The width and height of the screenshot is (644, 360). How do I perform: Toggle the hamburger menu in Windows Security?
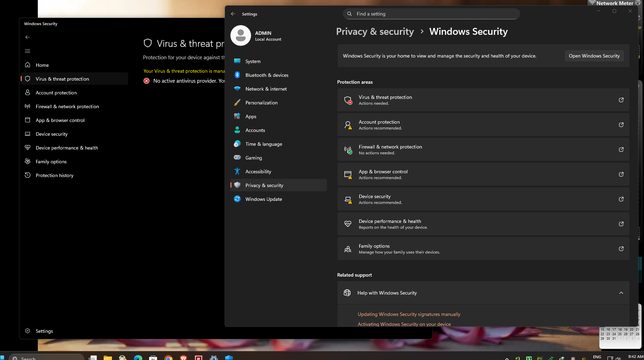tap(28, 51)
